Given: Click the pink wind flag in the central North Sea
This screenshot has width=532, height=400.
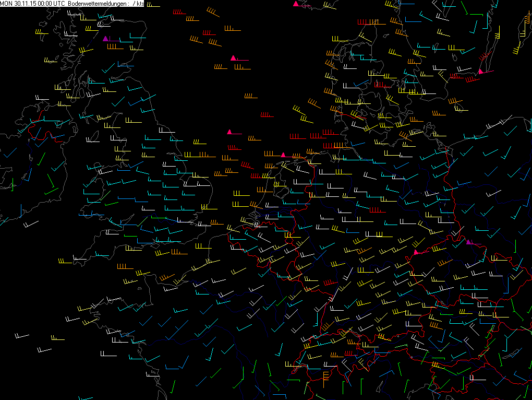Looking at the screenshot, I should click(x=229, y=132).
